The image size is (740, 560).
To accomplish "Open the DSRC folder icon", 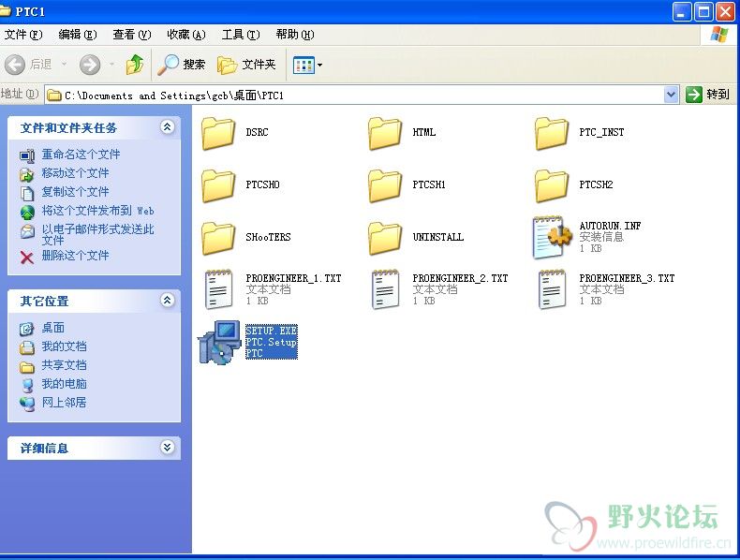I will (x=218, y=134).
